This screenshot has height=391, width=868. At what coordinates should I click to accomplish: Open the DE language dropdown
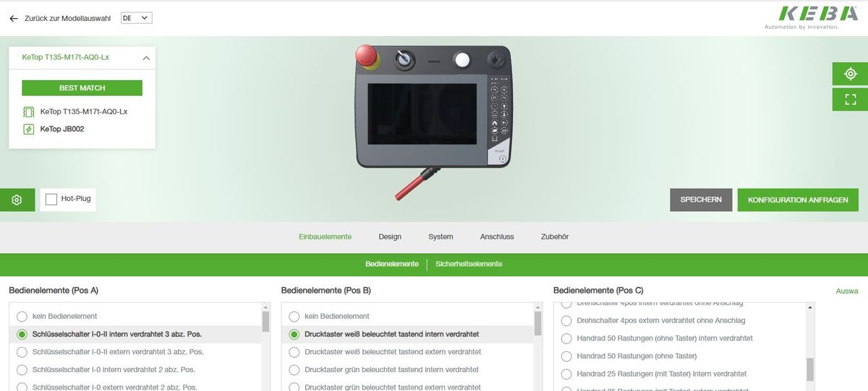coord(137,17)
